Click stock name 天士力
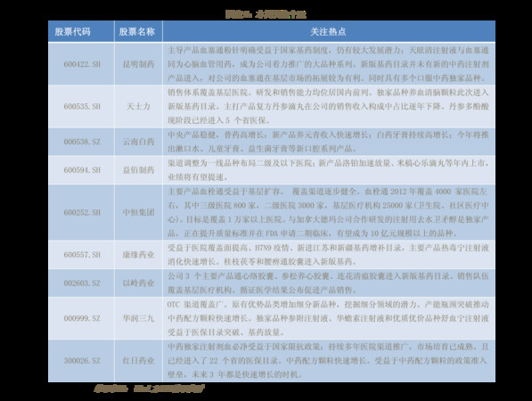532x401 pixels. 138,106
